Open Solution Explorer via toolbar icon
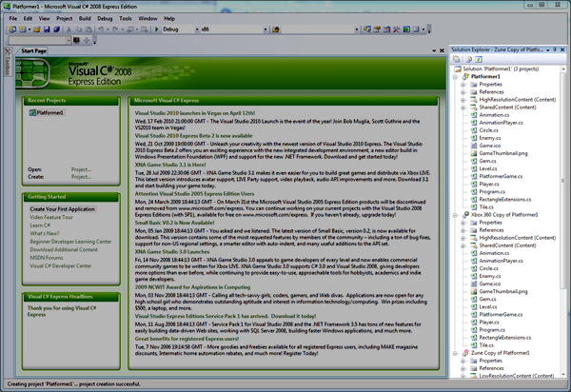Viewport: 571px width, 392px height. click(x=367, y=29)
